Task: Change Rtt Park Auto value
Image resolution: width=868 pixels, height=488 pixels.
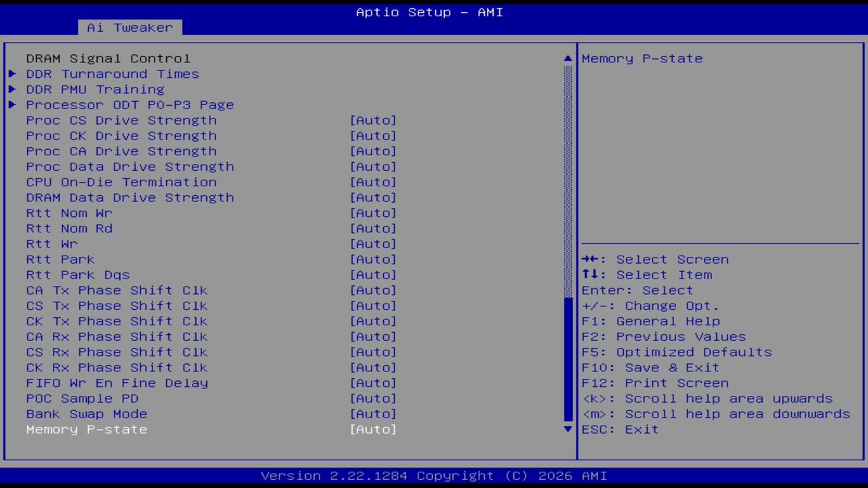Action: coord(373,260)
